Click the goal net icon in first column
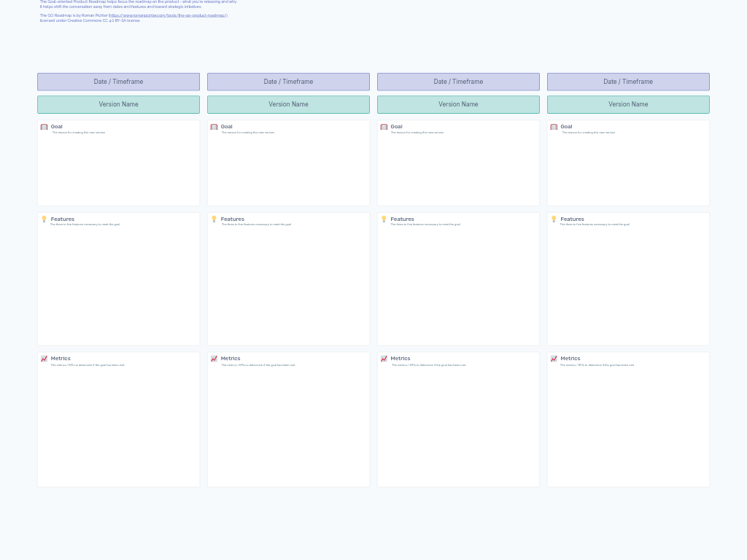The image size is (747, 560). pyautogui.click(x=44, y=127)
